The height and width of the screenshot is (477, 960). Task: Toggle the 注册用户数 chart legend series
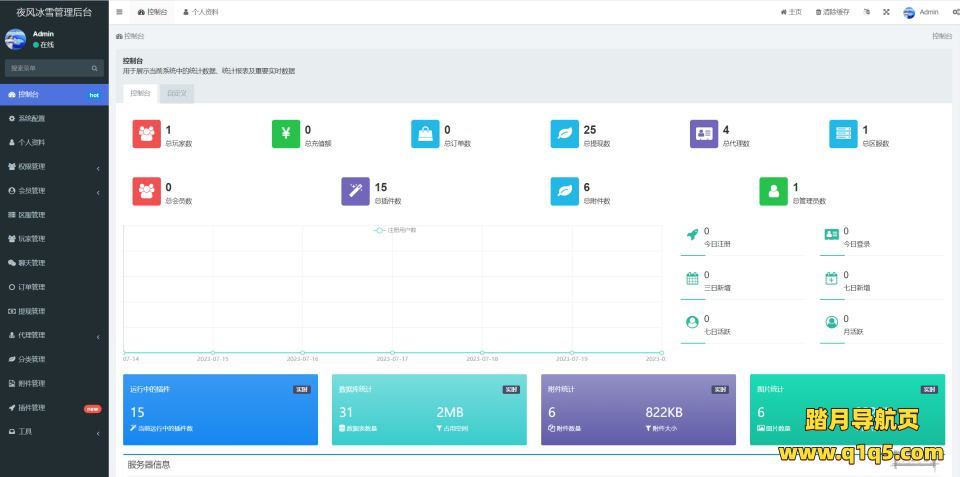[395, 230]
